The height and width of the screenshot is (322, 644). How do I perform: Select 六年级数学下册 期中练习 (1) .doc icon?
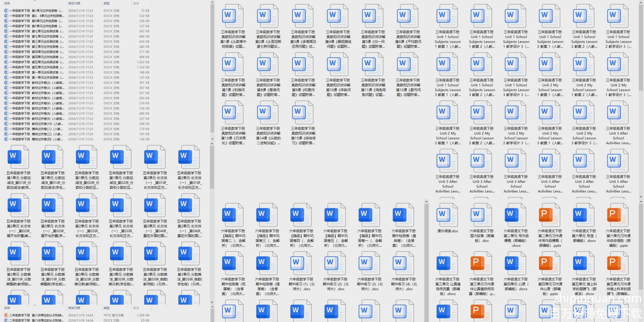(301, 263)
